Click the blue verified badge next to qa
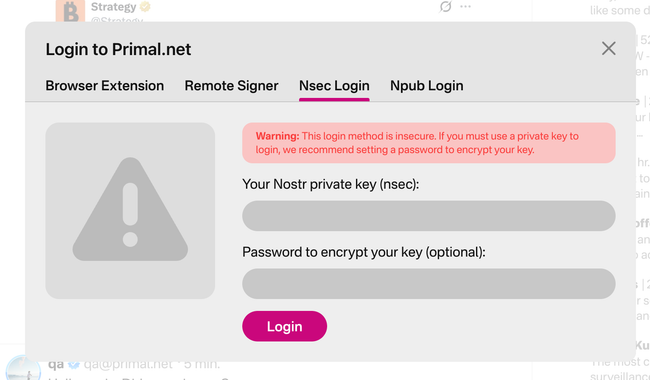Viewport: 650px width, 380px height. 74,364
